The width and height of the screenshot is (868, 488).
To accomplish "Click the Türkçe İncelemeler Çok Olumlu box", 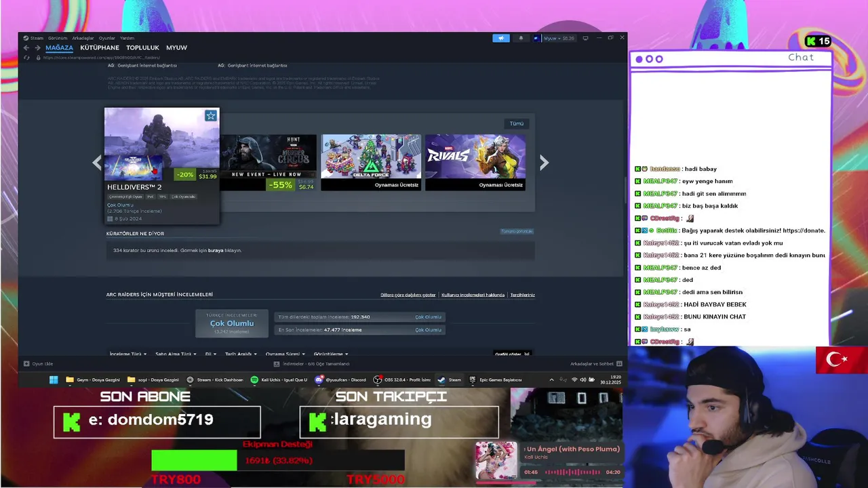I will tap(232, 323).
